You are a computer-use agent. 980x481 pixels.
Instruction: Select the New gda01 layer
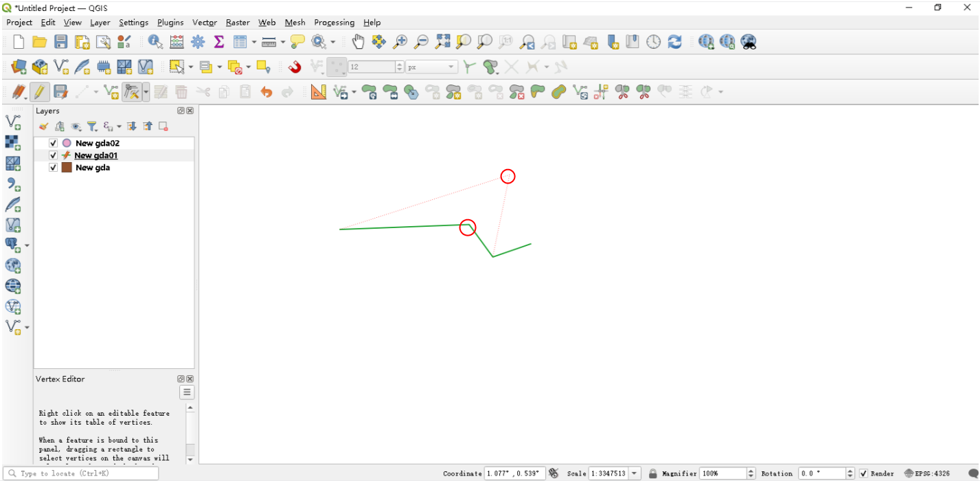coord(96,155)
